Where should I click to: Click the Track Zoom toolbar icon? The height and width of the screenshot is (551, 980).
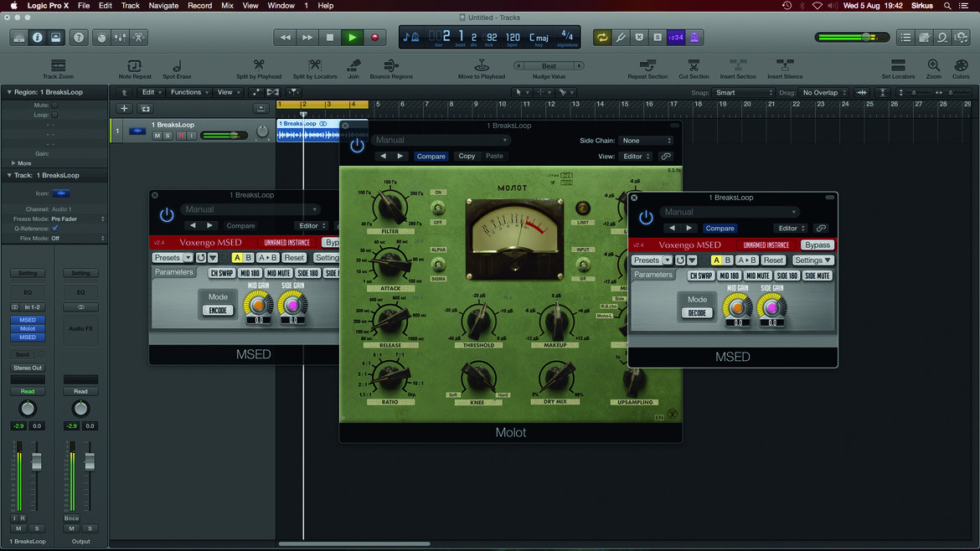[x=58, y=65]
